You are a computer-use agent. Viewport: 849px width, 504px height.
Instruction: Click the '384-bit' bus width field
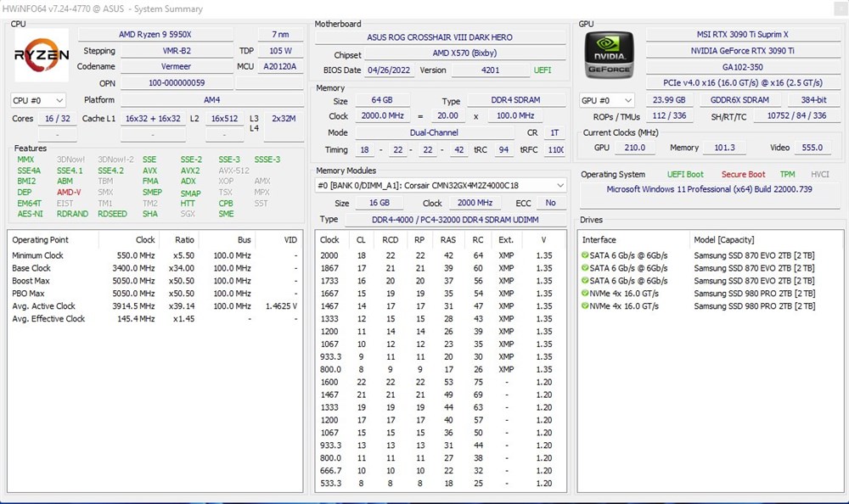[x=814, y=99]
